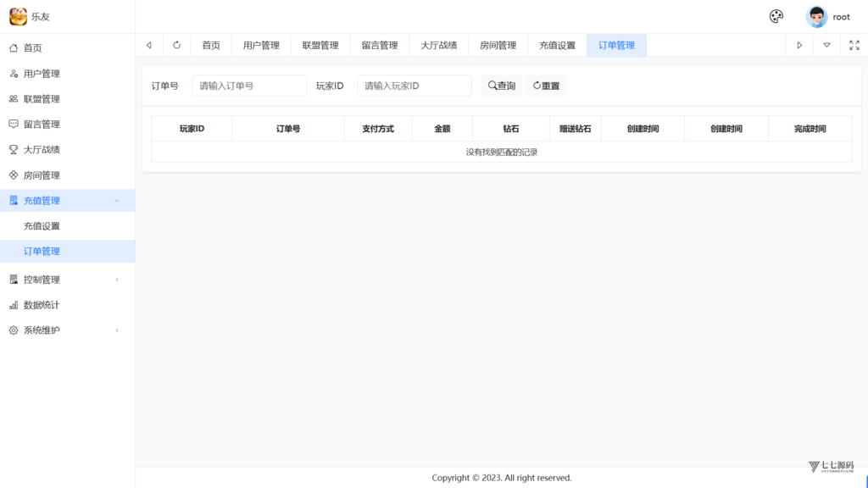Click the user icon beside 用户管理 in sidebar
The image size is (868, 488).
click(x=14, y=74)
